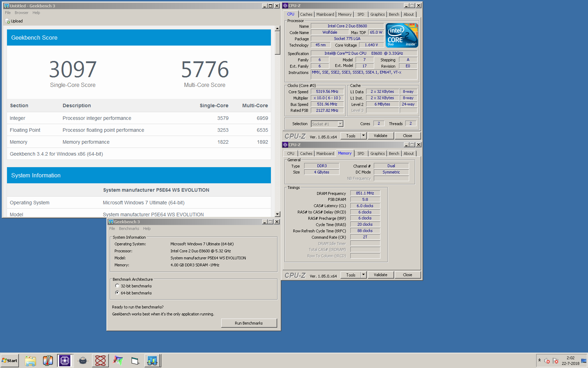Click the Core Speed value 5319.56 MHz
Image resolution: width=588 pixels, height=368 pixels.
[327, 91]
